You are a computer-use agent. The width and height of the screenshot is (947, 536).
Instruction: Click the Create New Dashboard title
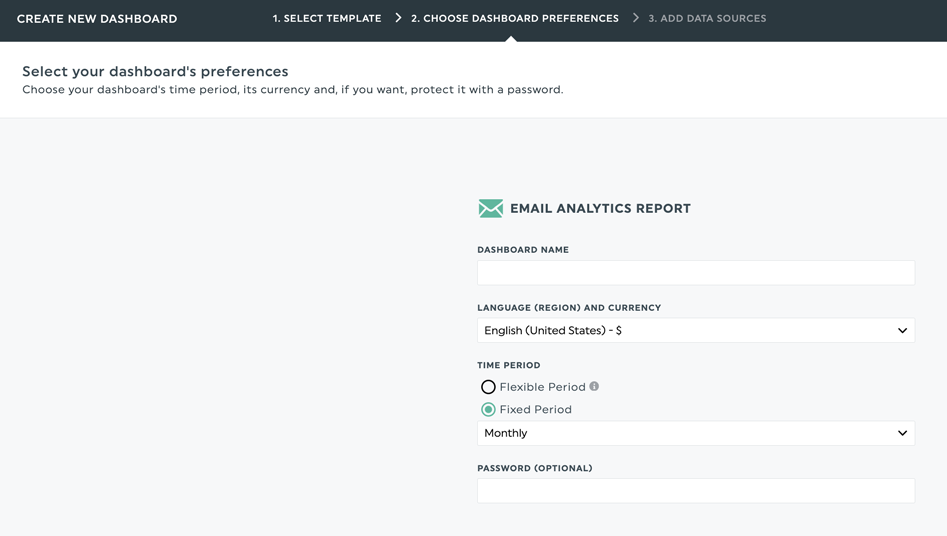pos(97,19)
